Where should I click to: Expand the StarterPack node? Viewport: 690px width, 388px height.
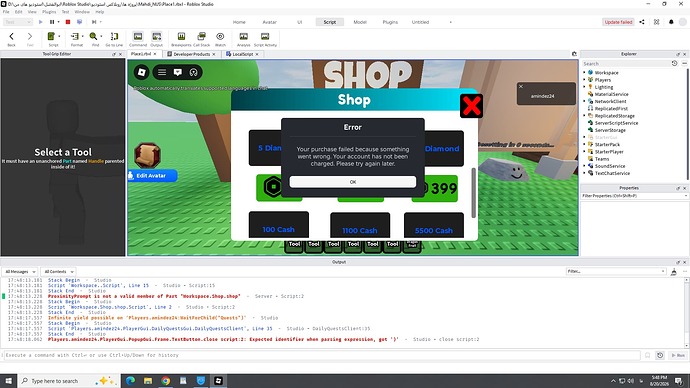[584, 144]
